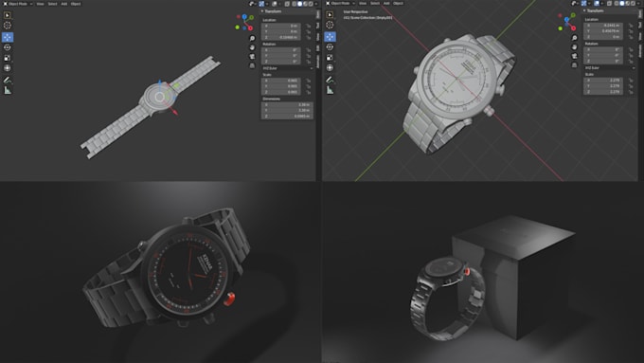This screenshot has width=644, height=363.
Task: Click Scale X field in left viewport
Action: pos(281,81)
